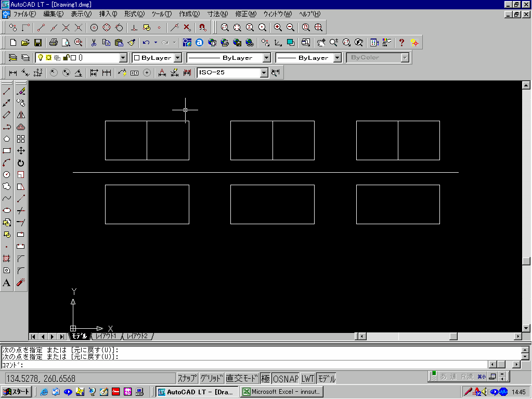
Task: Open the 作成(D) menu
Action: click(x=189, y=14)
